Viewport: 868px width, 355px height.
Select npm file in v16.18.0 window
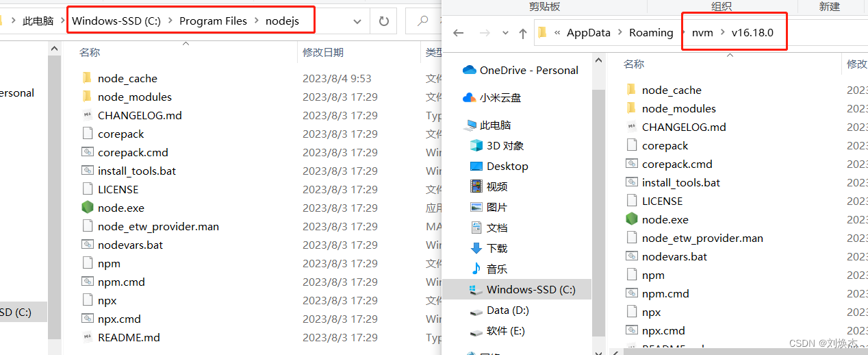[653, 275]
